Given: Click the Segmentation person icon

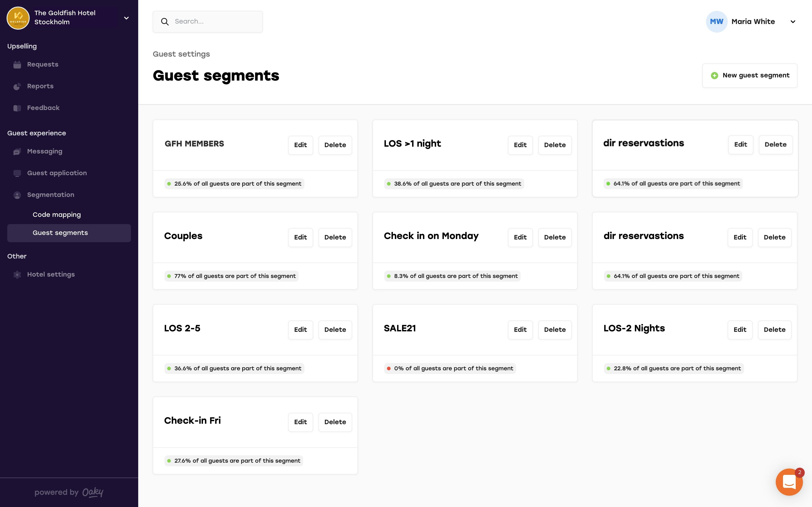Looking at the screenshot, I should tap(17, 195).
